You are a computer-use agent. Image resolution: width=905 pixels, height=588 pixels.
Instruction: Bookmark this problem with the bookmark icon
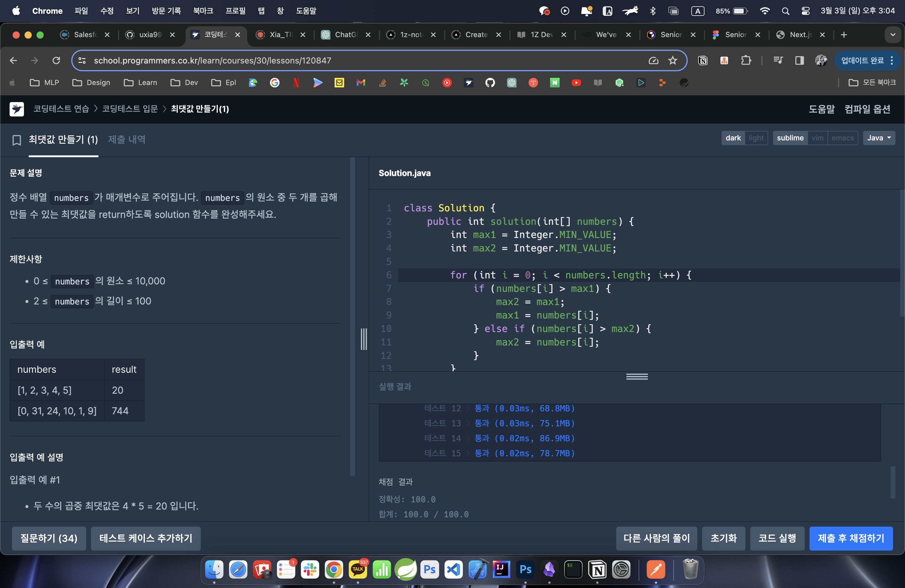point(16,140)
